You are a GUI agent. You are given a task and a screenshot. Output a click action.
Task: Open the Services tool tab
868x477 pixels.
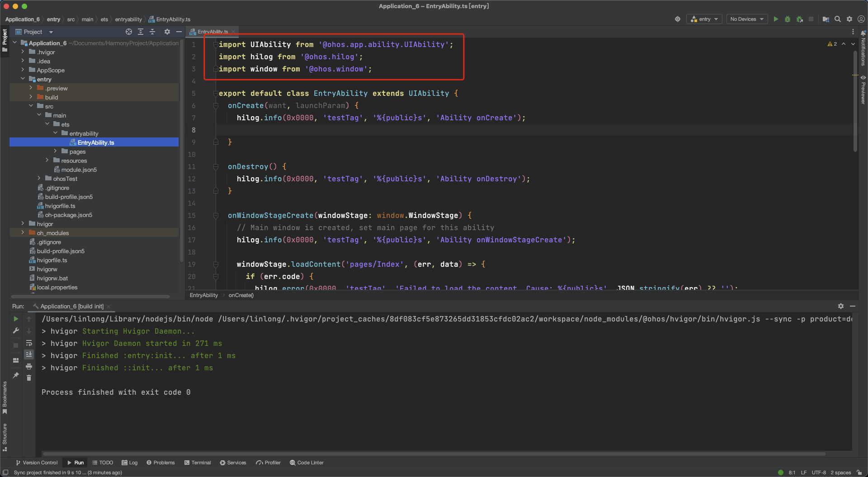[x=233, y=463]
